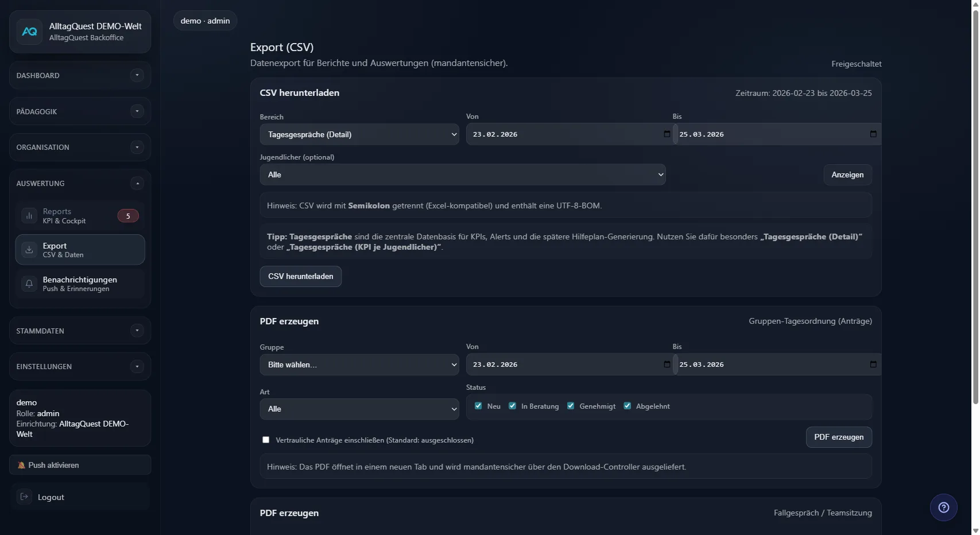Click the Export download icon

[x=29, y=250]
